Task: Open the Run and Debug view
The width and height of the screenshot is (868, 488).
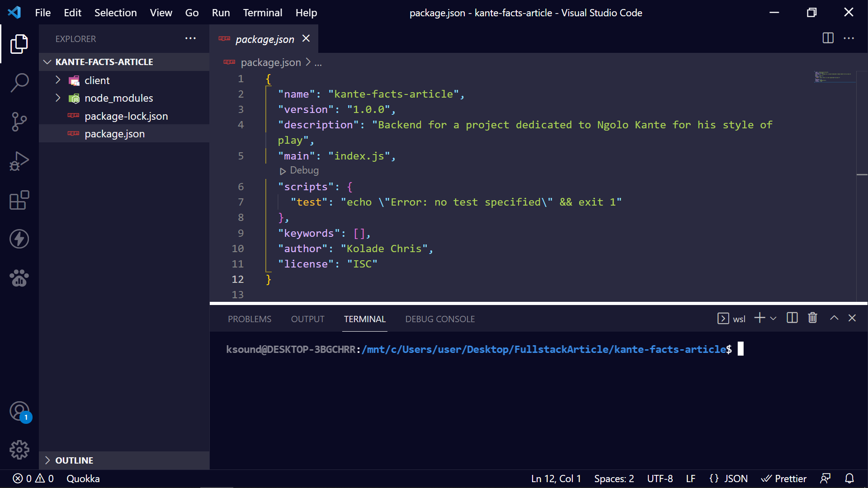Action: point(19,161)
